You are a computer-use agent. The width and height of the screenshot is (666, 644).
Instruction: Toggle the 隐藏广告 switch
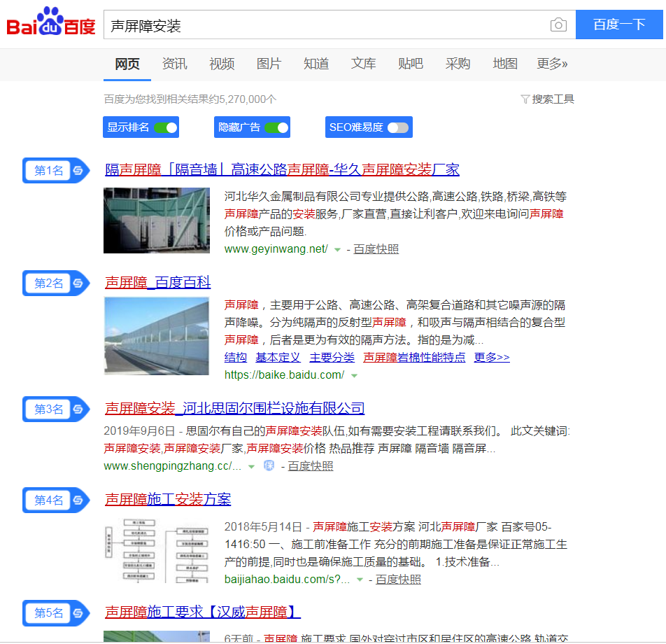coord(276,127)
